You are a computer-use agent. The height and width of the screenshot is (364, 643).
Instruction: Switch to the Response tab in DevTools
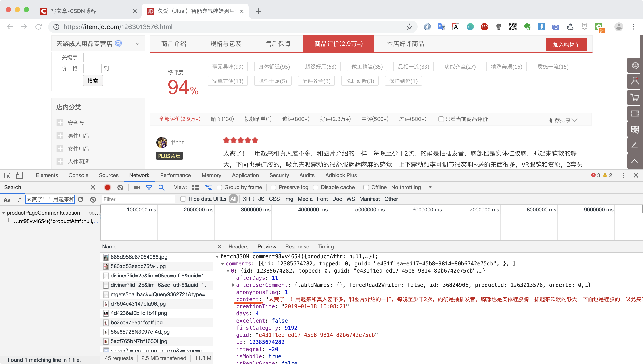tap(297, 246)
